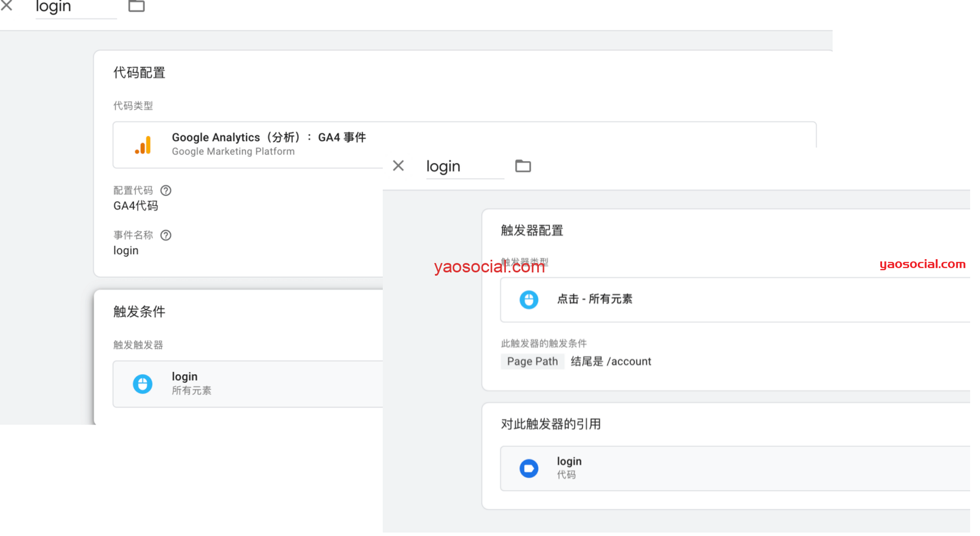The image size is (980, 536).
Task: Open the login 代码 reference link
Action: tap(568, 462)
